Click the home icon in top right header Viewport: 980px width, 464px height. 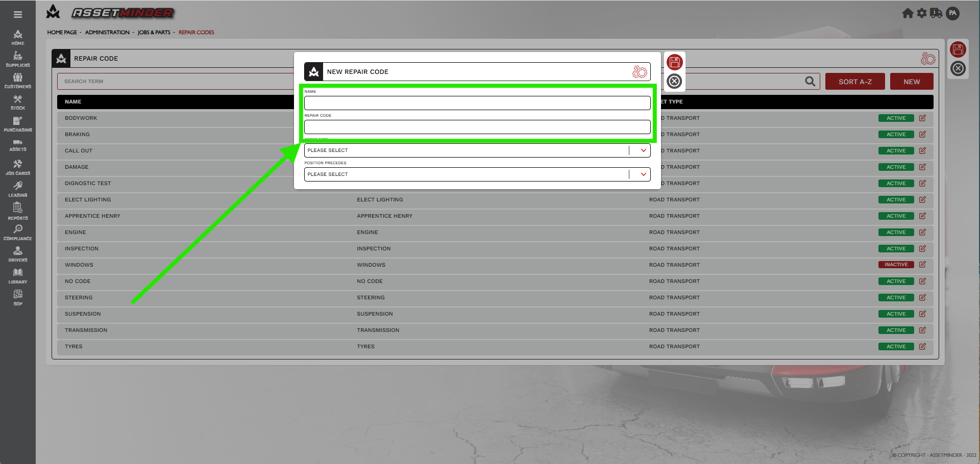pyautogui.click(x=908, y=13)
